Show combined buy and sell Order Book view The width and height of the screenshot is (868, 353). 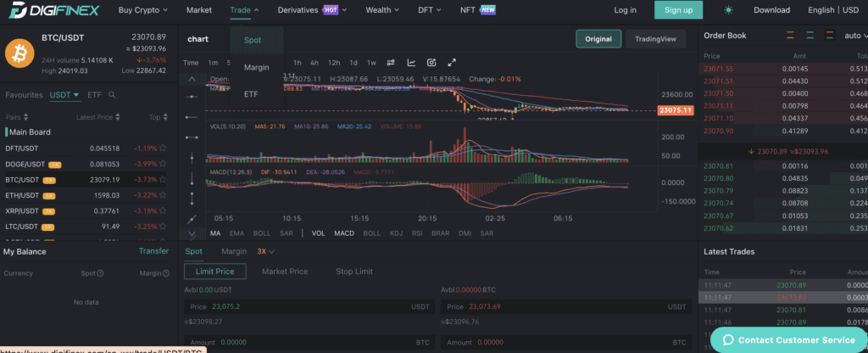point(829,35)
